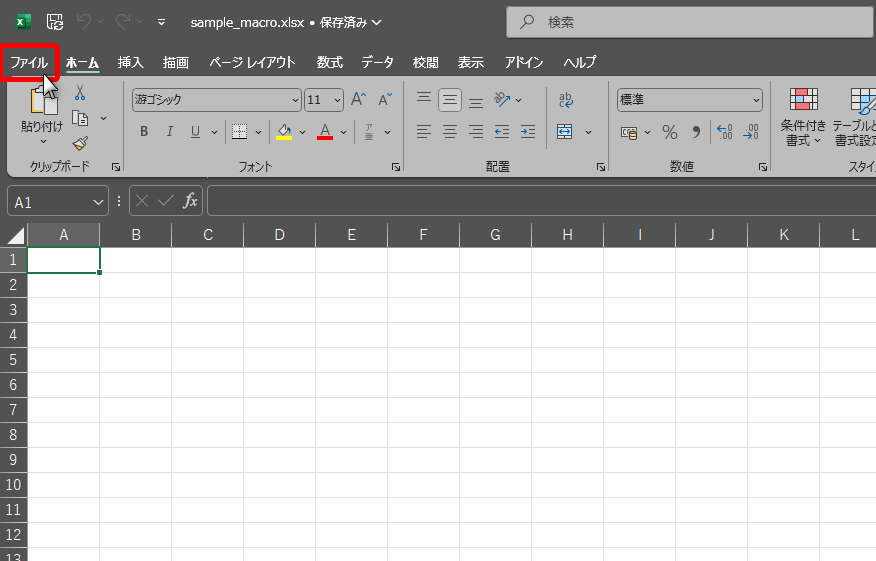Toggle Bold formatting
Viewport: 876px width, 561px height.
point(144,132)
